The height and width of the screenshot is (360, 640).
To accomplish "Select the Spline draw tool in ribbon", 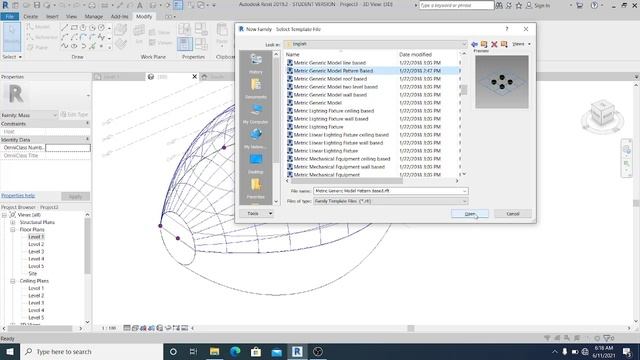I will coord(64,46).
